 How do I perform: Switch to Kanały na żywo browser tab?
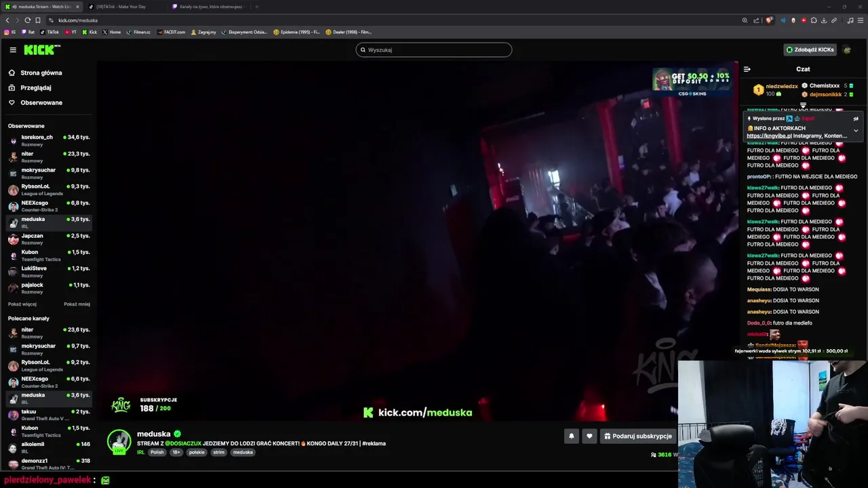click(210, 7)
